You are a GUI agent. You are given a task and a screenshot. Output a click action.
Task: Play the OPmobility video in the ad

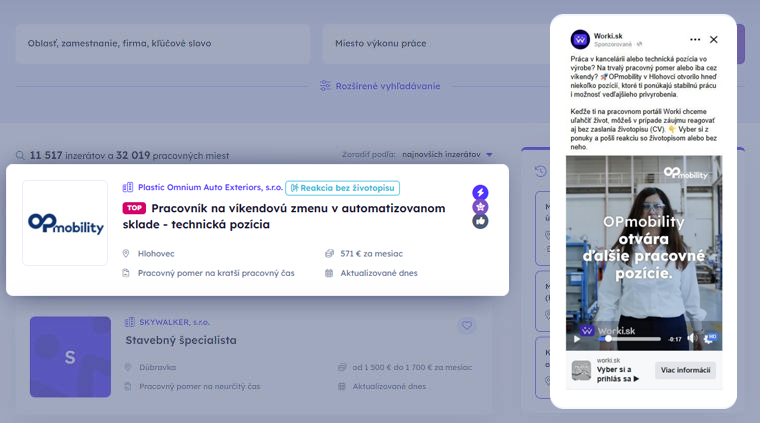(577, 339)
